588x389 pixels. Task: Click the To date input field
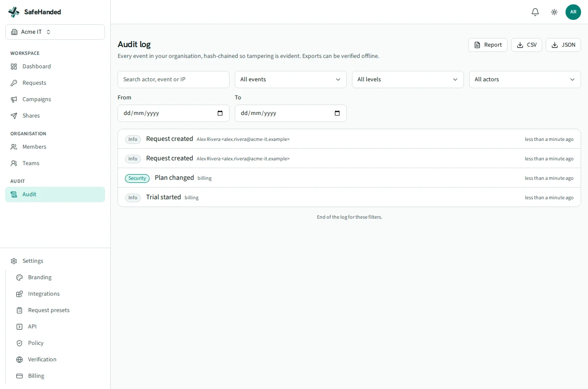coord(291,113)
